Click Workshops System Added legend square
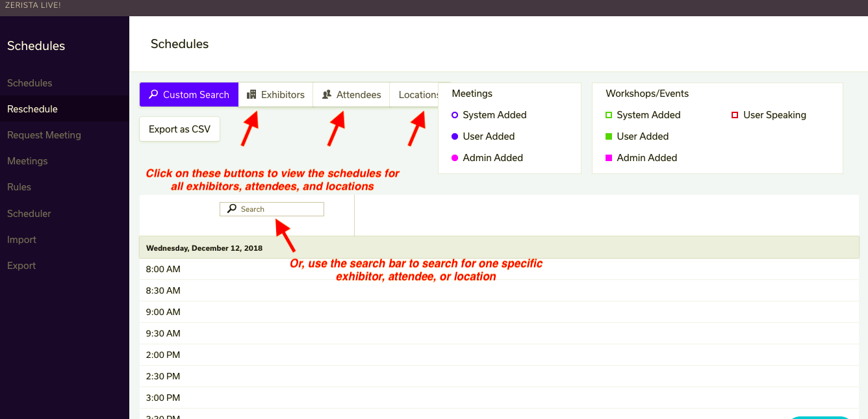This screenshot has width=868, height=419. (609, 115)
